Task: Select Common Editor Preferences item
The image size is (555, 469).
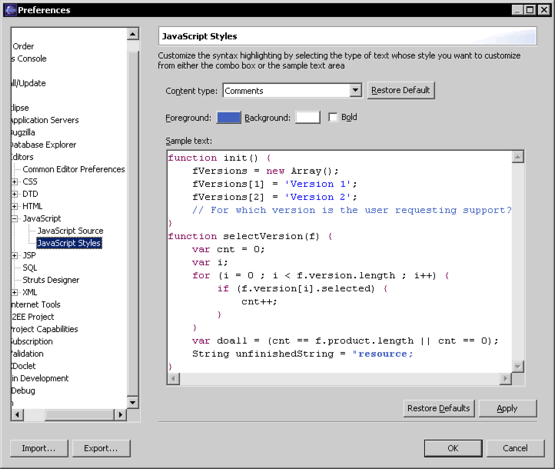Action: pyautogui.click(x=74, y=169)
